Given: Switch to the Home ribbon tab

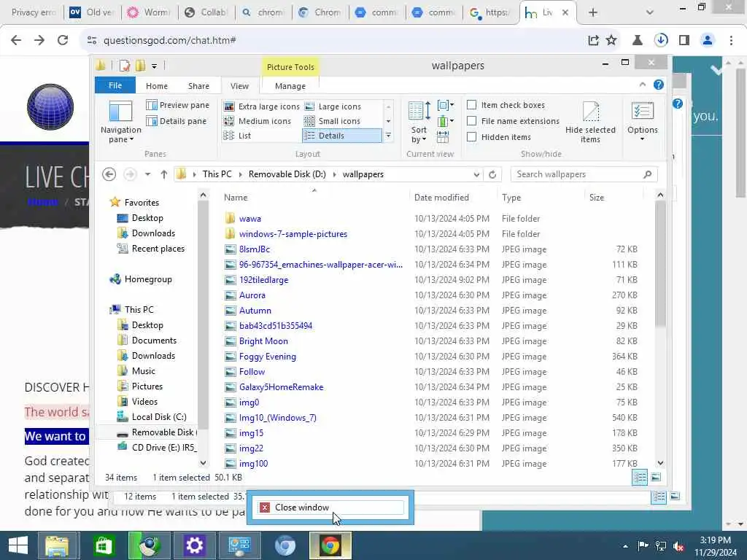Looking at the screenshot, I should click(x=157, y=86).
